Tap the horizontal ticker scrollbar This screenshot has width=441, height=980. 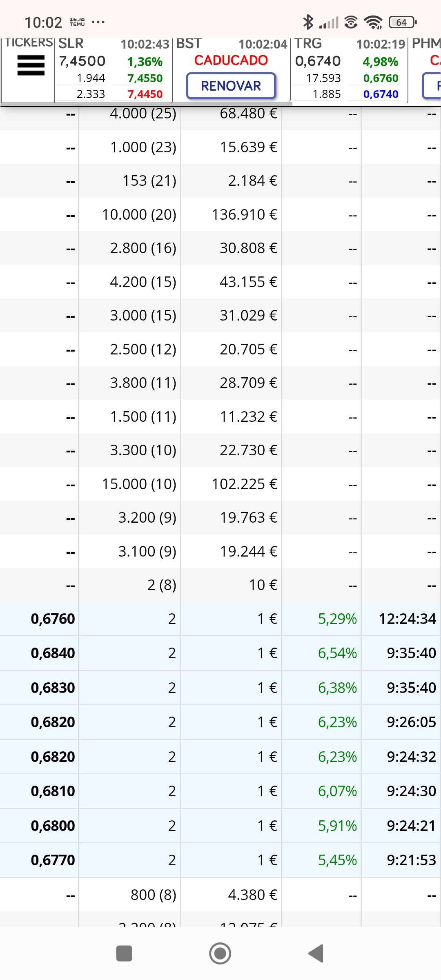146,104
